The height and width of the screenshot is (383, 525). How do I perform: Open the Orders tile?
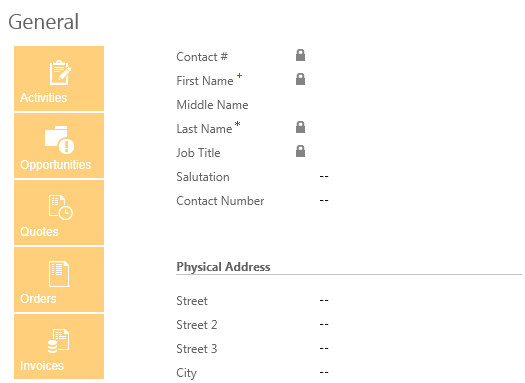pos(59,280)
